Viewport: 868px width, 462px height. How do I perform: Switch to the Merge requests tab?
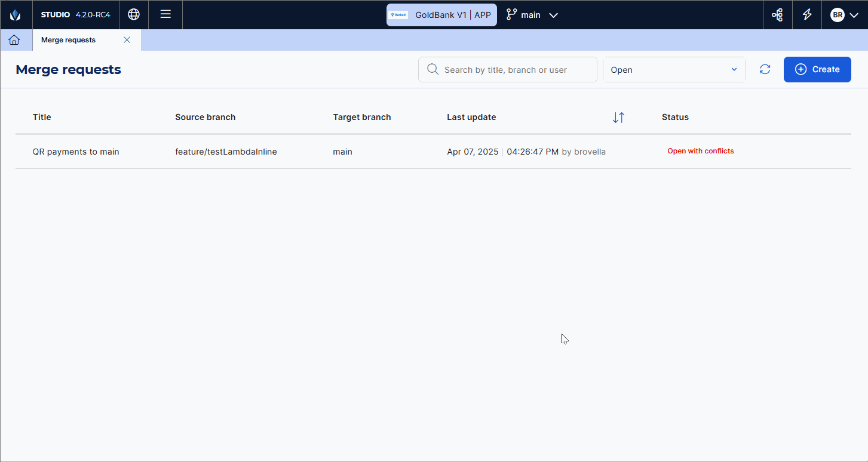(68, 40)
